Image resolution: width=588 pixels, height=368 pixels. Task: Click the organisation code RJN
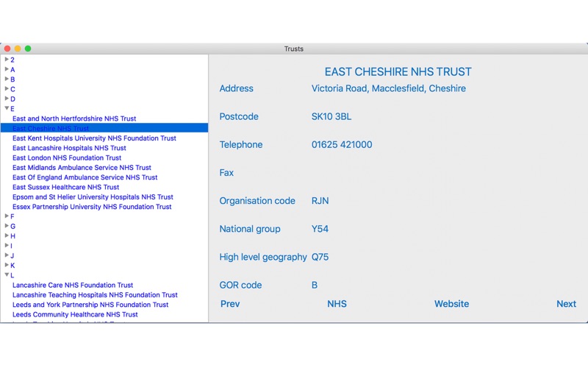point(320,201)
